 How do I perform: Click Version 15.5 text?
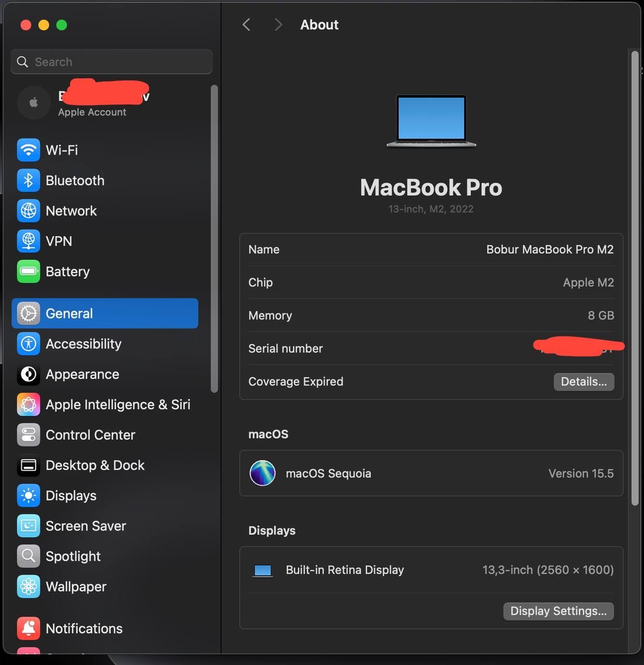point(581,473)
